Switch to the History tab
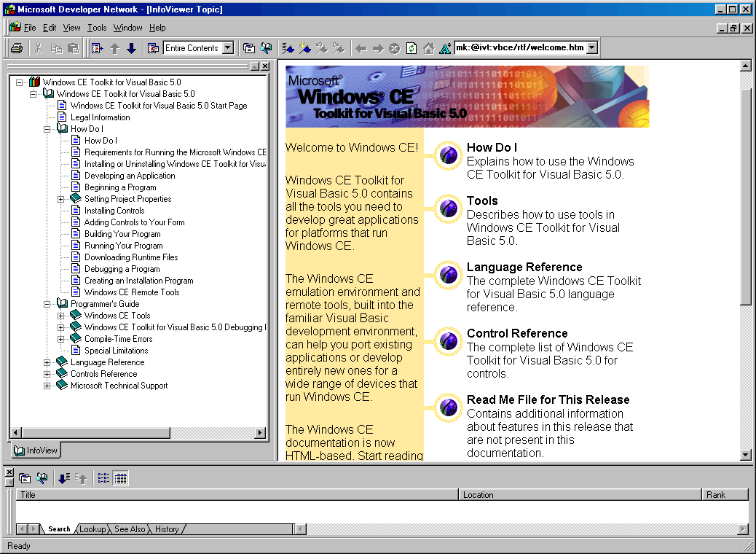This screenshot has width=756, height=554. (x=167, y=529)
